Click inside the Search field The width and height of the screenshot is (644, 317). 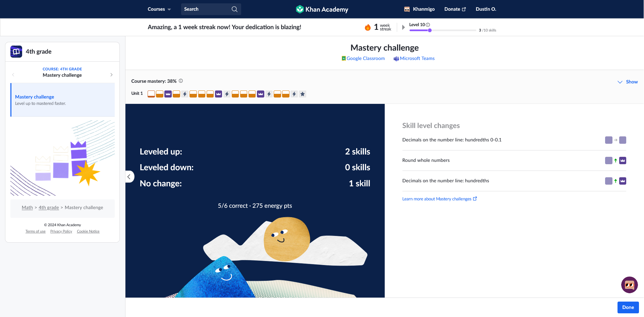coord(206,9)
